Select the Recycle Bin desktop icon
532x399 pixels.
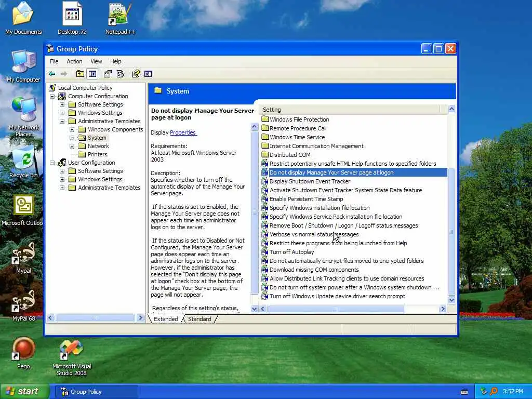point(23,162)
